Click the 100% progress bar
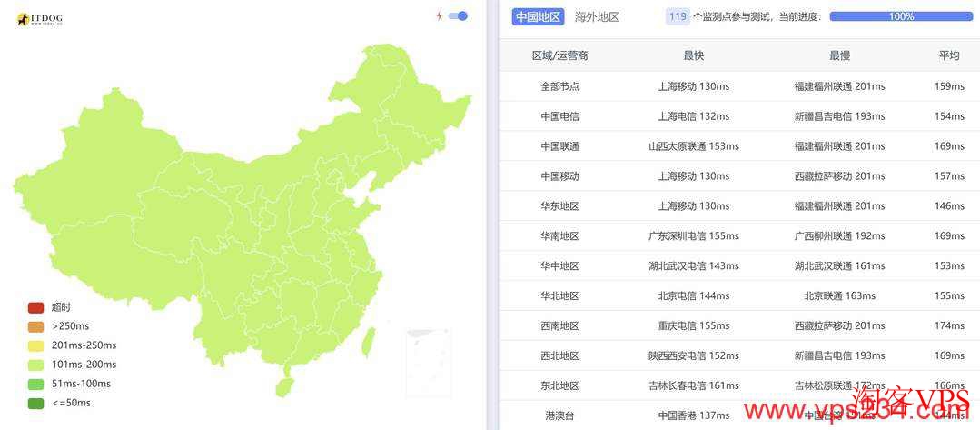 pos(901,17)
